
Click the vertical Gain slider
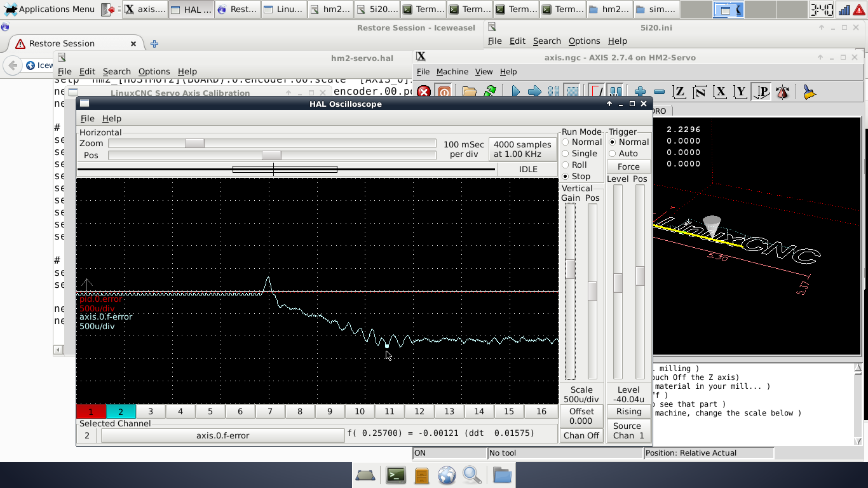(x=571, y=291)
